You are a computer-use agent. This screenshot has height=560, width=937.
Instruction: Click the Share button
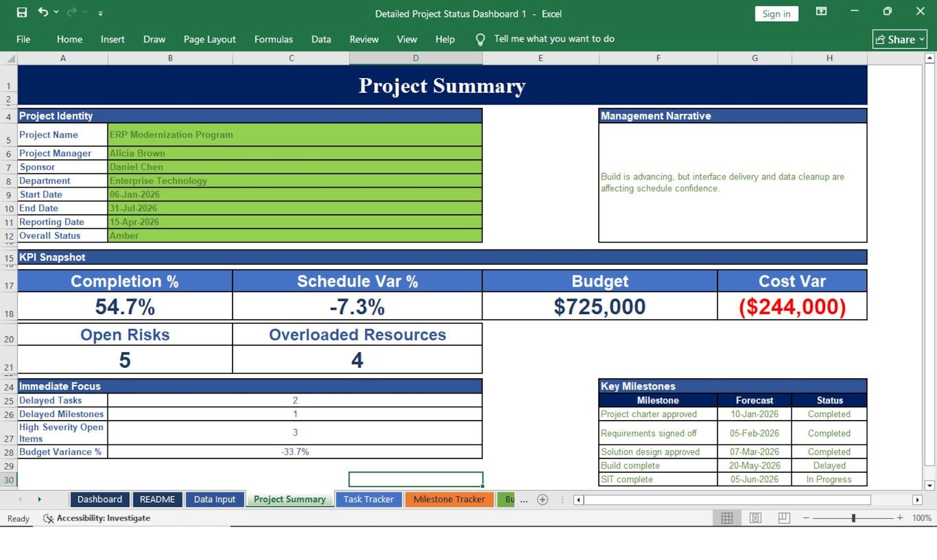[x=899, y=40]
